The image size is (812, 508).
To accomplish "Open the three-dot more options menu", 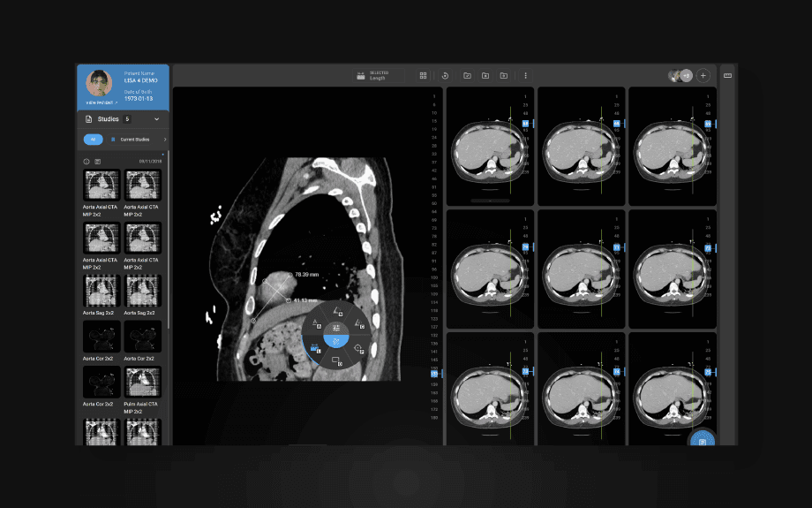I will pyautogui.click(x=526, y=76).
